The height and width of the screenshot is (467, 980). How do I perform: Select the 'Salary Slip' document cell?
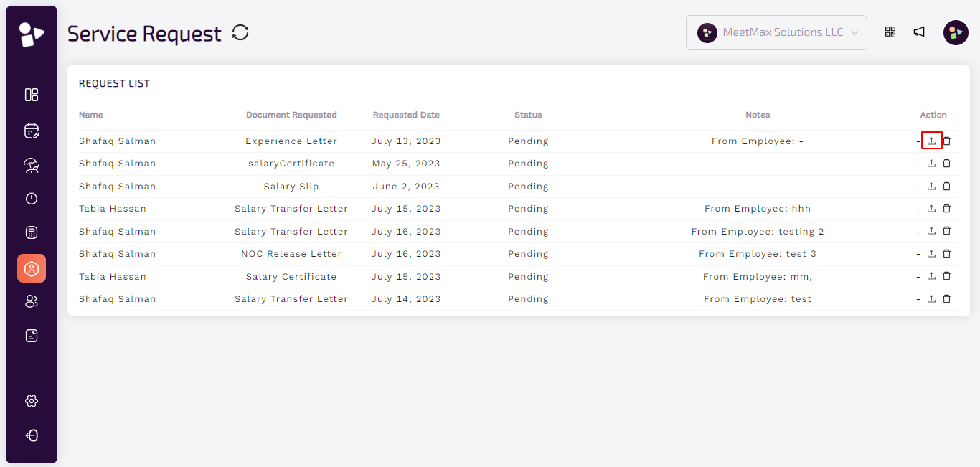291,187
